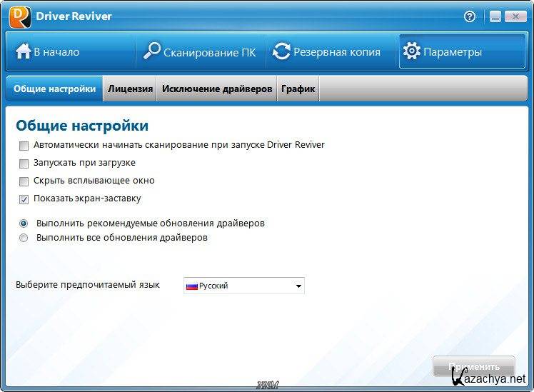
Task: Minimize the Driver Reviver window
Action: click(x=493, y=16)
